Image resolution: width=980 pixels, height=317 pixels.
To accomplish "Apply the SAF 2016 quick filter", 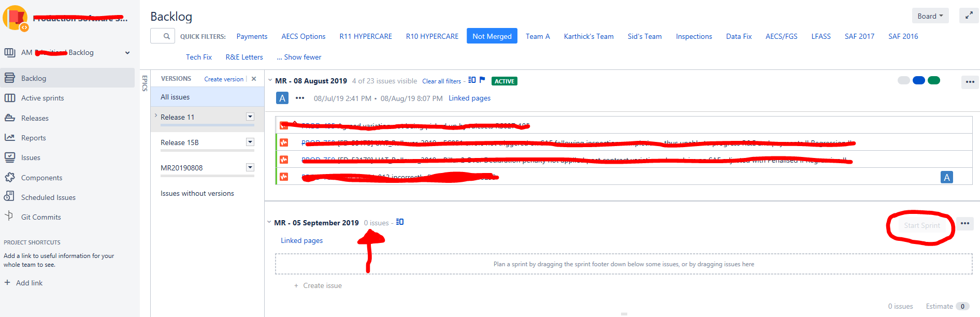I will tap(903, 36).
